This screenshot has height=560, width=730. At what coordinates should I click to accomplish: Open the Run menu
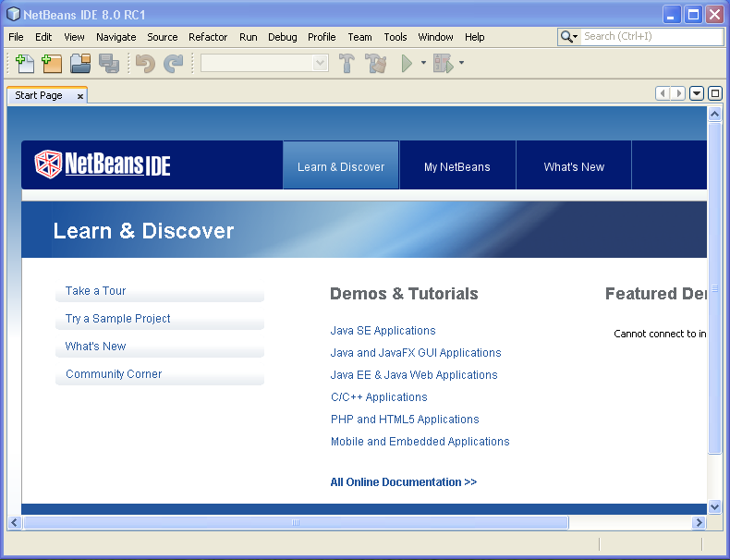(249, 37)
